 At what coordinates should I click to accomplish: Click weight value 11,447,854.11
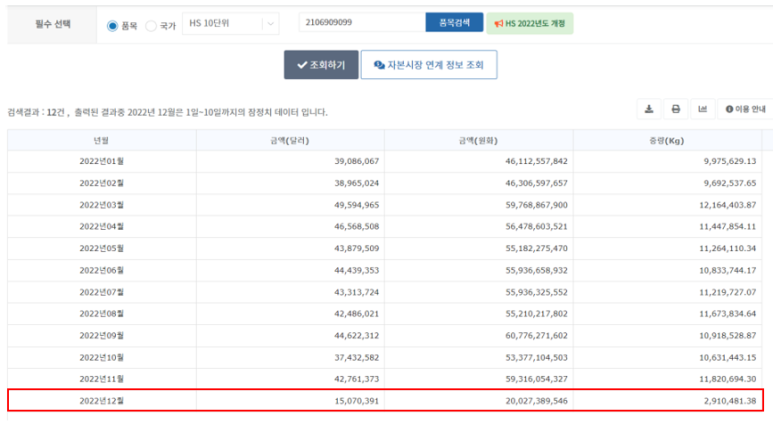pyautogui.click(x=728, y=226)
